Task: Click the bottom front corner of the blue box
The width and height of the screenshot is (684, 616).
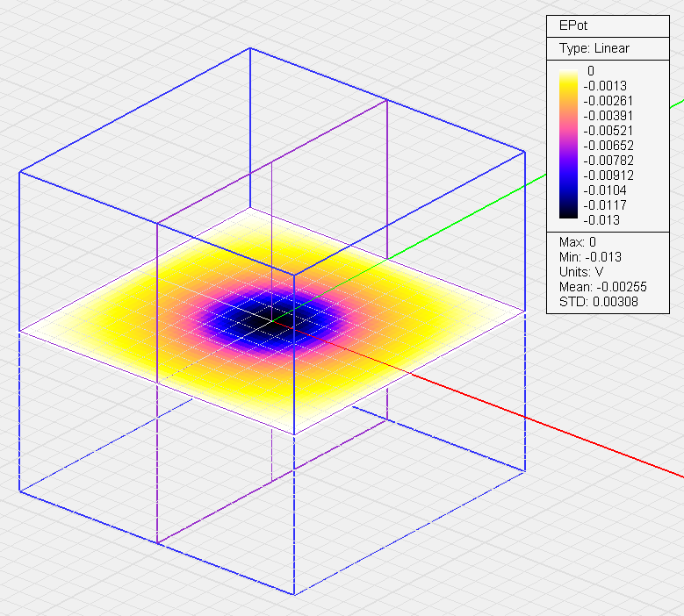Action: [292, 594]
